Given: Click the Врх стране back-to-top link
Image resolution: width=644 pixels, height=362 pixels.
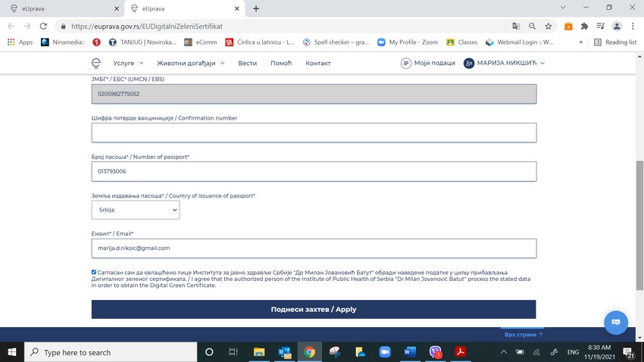Looking at the screenshot, I should pyautogui.click(x=524, y=334).
